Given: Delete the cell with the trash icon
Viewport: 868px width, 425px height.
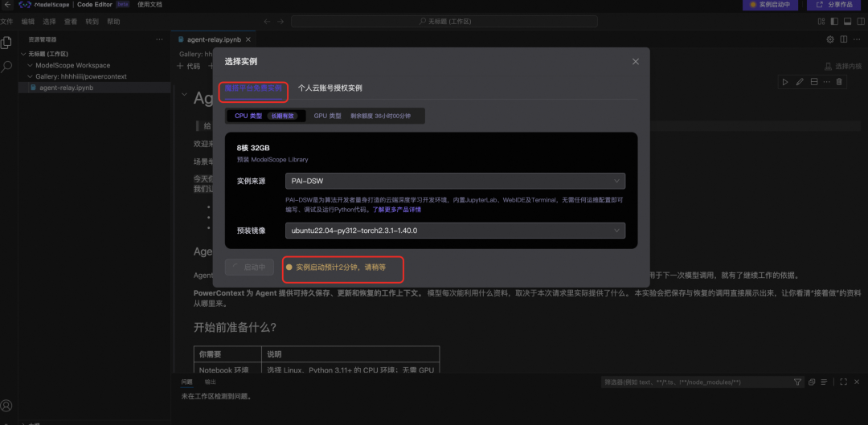Looking at the screenshot, I should 839,82.
